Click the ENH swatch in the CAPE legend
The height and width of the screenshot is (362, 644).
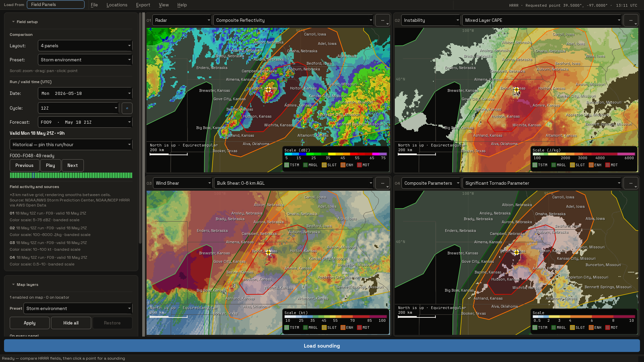tap(591, 165)
